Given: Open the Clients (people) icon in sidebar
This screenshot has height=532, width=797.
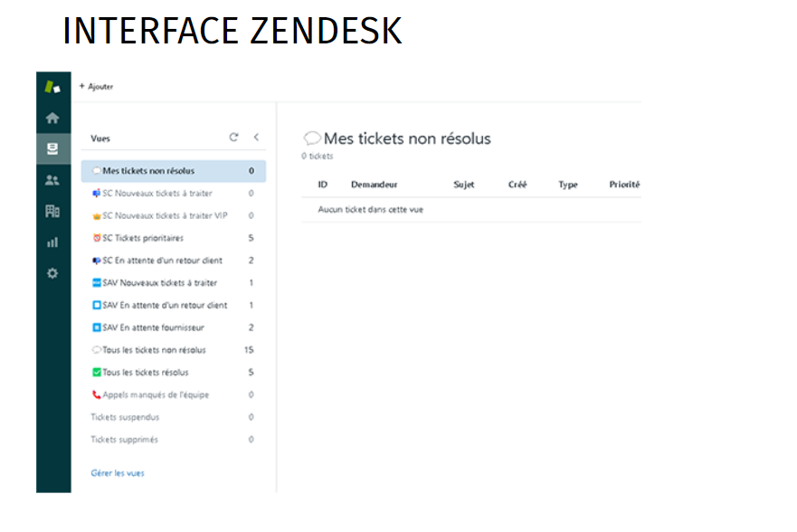Looking at the screenshot, I should coord(52,179).
